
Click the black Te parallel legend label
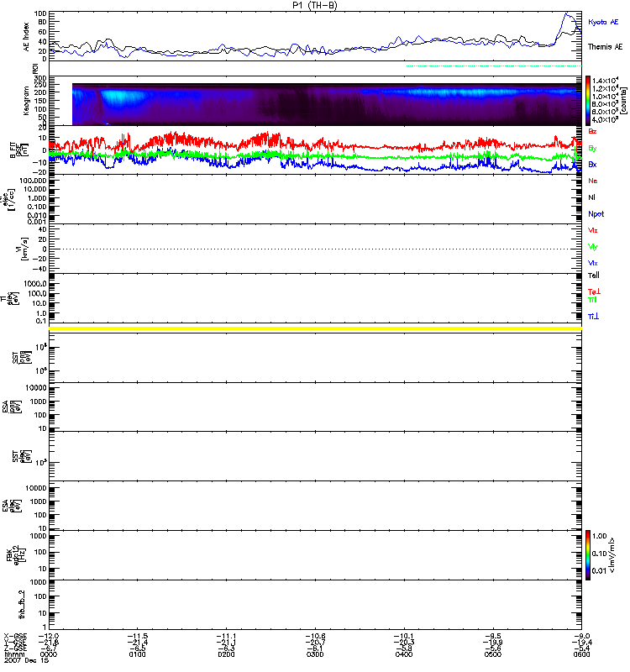click(594, 276)
